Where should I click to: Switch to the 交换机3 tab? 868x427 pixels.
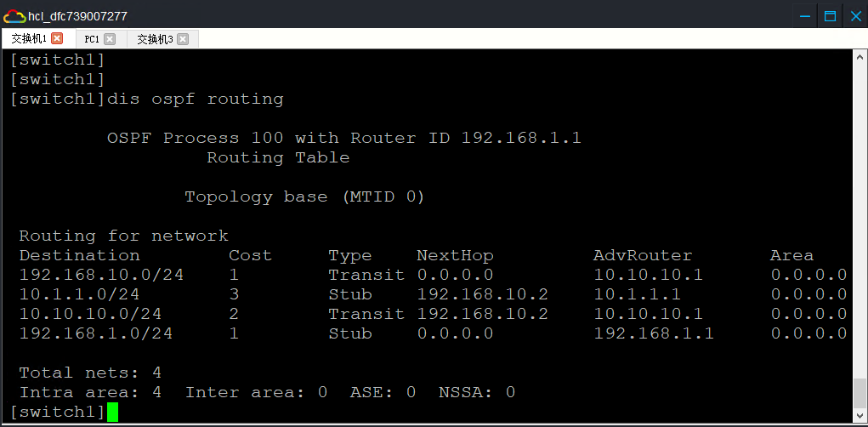[x=155, y=39]
